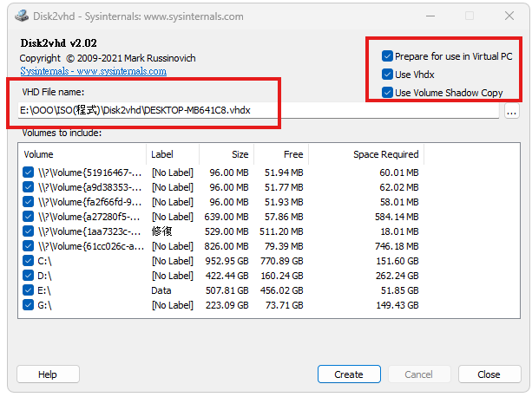Close the Disk2vhd window with X
The image size is (532, 397).
(x=509, y=16)
